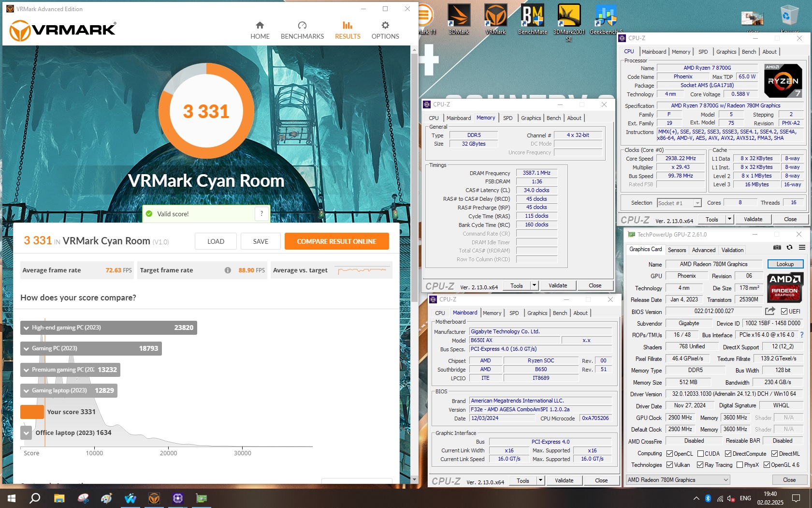812x508 pixels.
Task: Switch to SPD tab in CPU-Z Memory window
Action: 507,118
